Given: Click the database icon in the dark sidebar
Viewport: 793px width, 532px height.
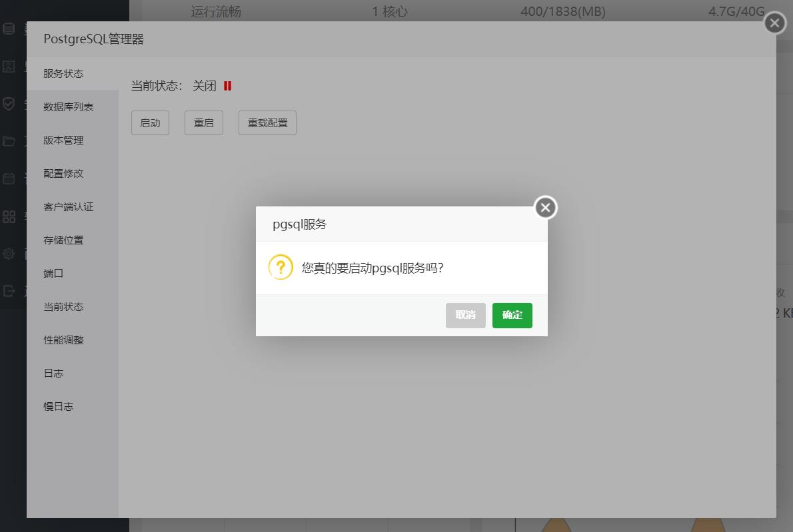Looking at the screenshot, I should (9, 29).
